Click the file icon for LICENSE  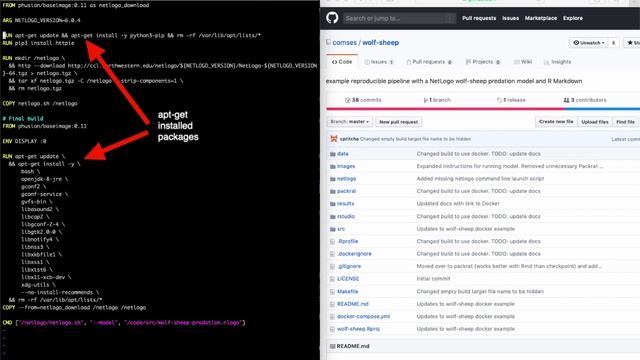tap(332, 279)
